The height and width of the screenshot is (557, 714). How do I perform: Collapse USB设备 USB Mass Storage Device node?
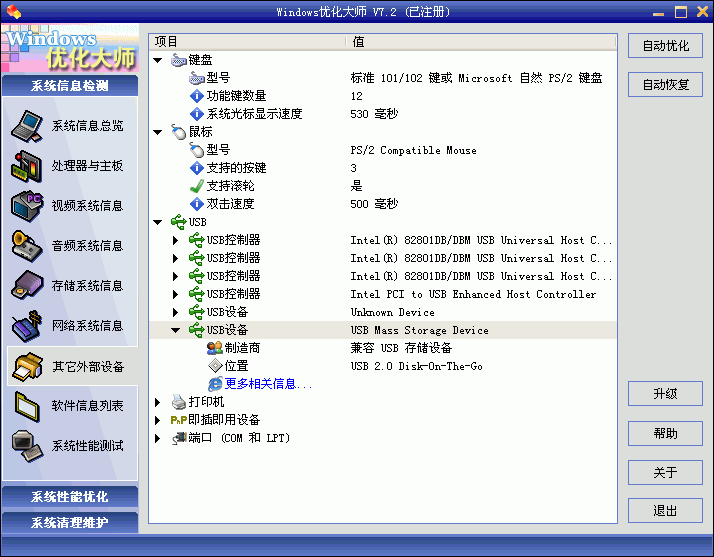pos(176,330)
